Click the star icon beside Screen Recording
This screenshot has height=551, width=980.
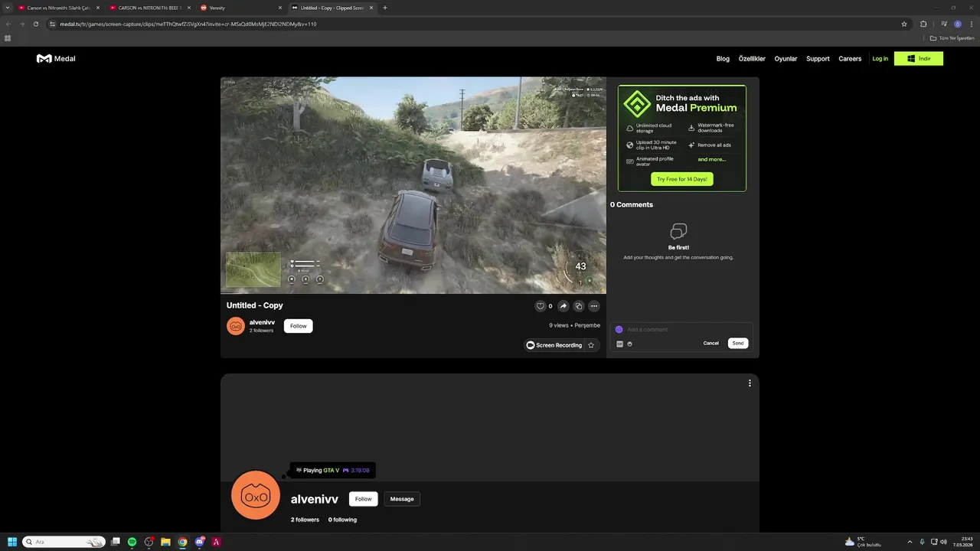click(591, 345)
